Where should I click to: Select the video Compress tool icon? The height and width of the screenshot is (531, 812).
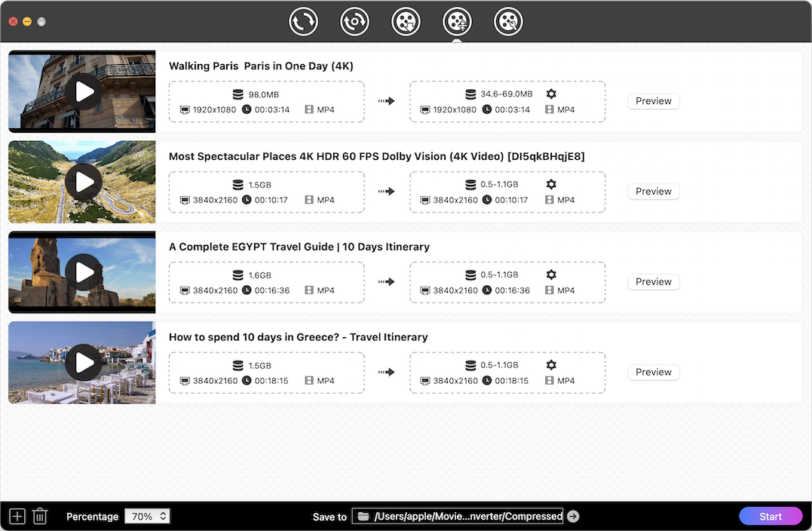(x=457, y=22)
